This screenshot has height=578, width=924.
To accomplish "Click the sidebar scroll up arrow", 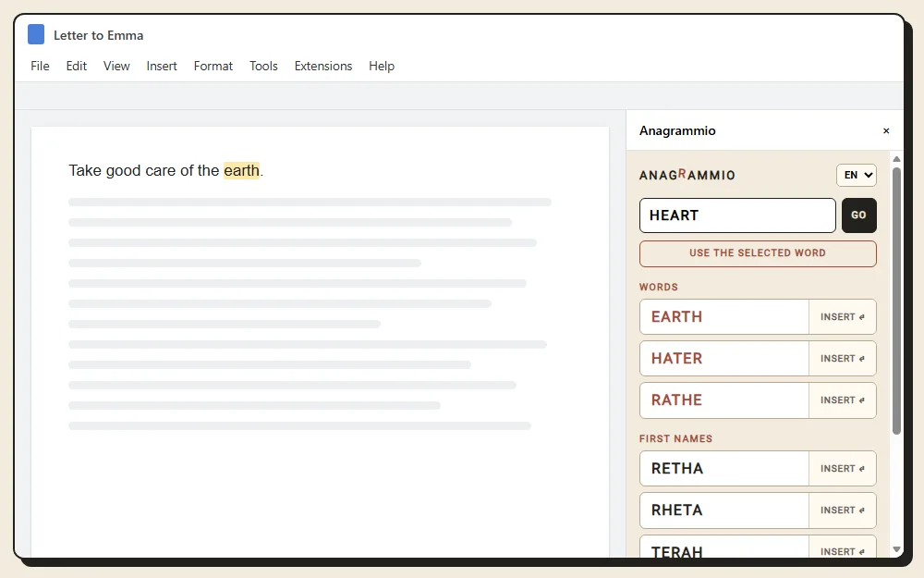I will (896, 159).
